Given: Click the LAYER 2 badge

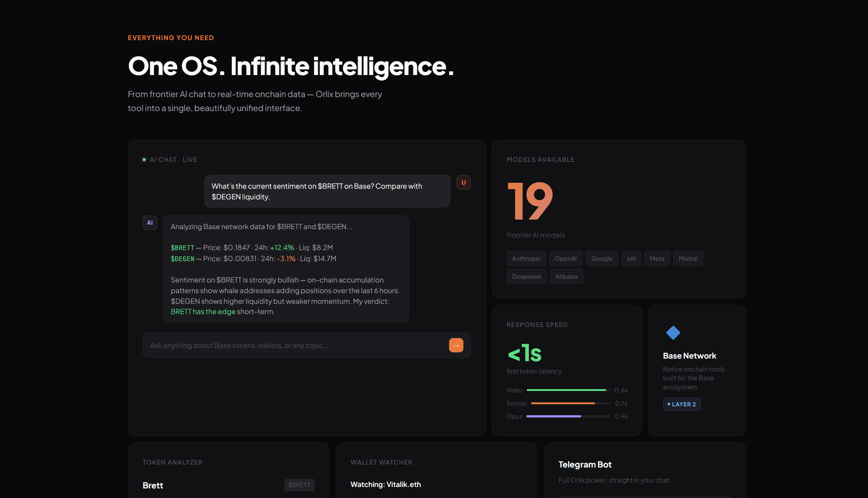Looking at the screenshot, I should pos(682,404).
